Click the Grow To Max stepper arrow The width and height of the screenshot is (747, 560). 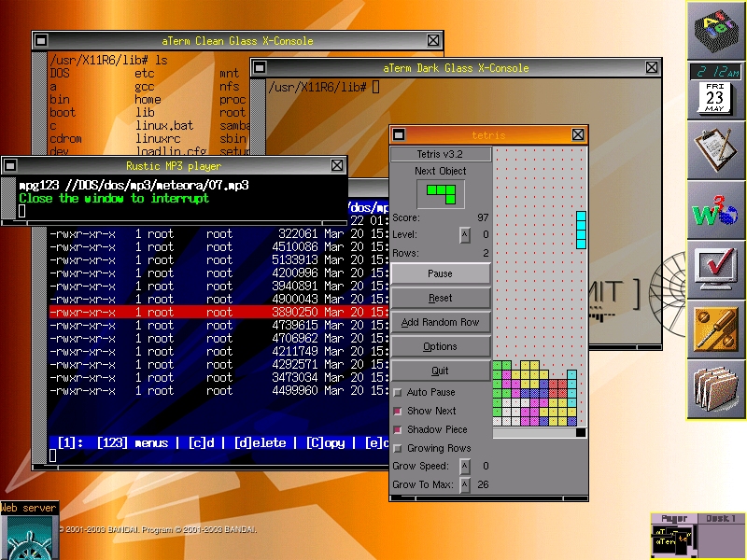[x=465, y=484]
